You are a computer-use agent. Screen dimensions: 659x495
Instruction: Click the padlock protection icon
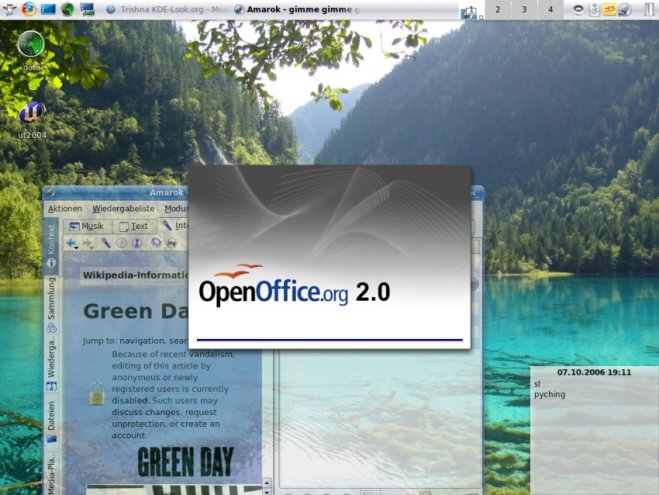point(97,393)
